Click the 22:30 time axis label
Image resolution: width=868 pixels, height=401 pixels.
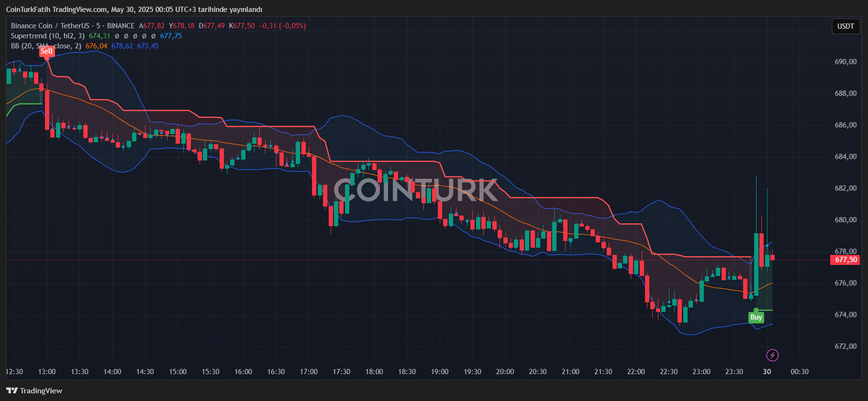(x=668, y=372)
